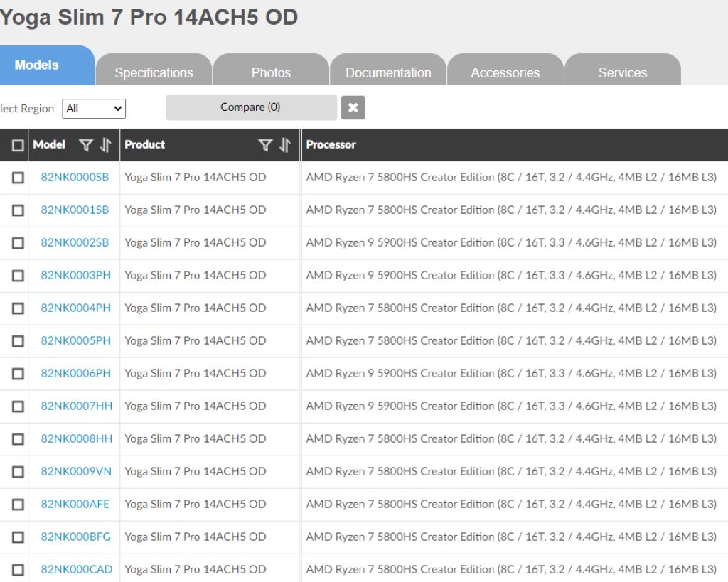This screenshot has width=728, height=582.
Task: Open the Photos tab
Action: [271, 72]
